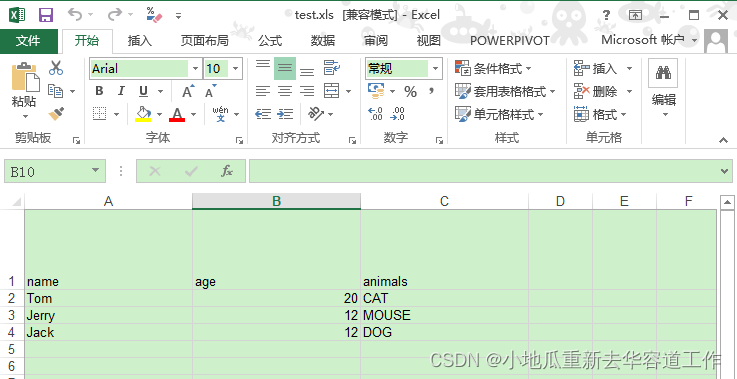The height and width of the screenshot is (379, 737).
Task: Click the 条件格式 button
Action: pos(494,69)
